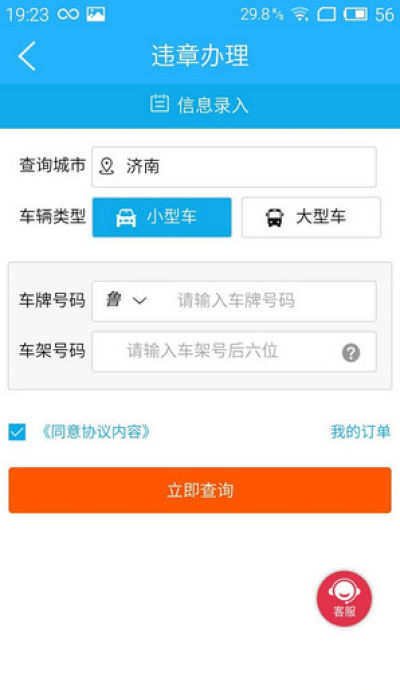Viewport: 400px width, 690px height.
Task: Tap the car icon for 小型车
Action: pyautogui.click(x=126, y=217)
